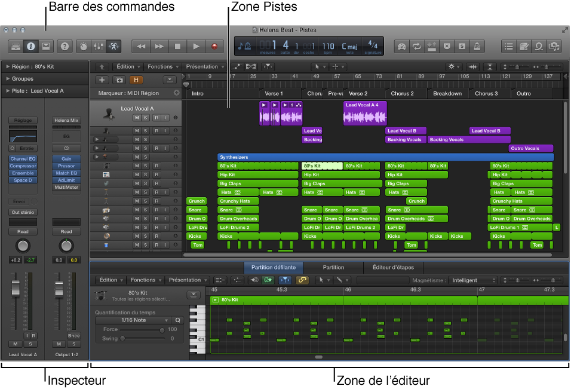The height and width of the screenshot is (392, 571).
Task: Solo the Lead Vocal A track
Action: [145, 117]
